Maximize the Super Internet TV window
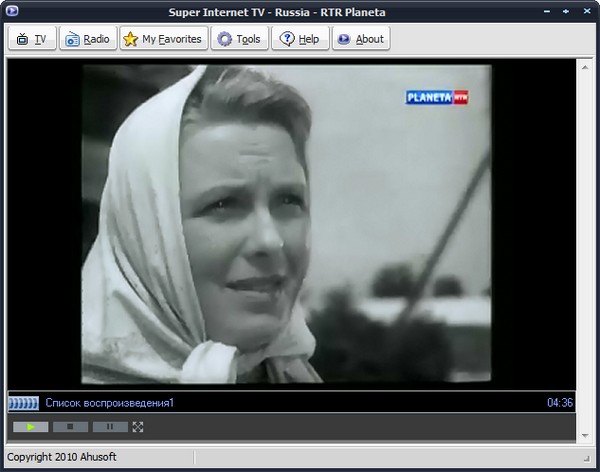600x472 pixels. pos(565,11)
